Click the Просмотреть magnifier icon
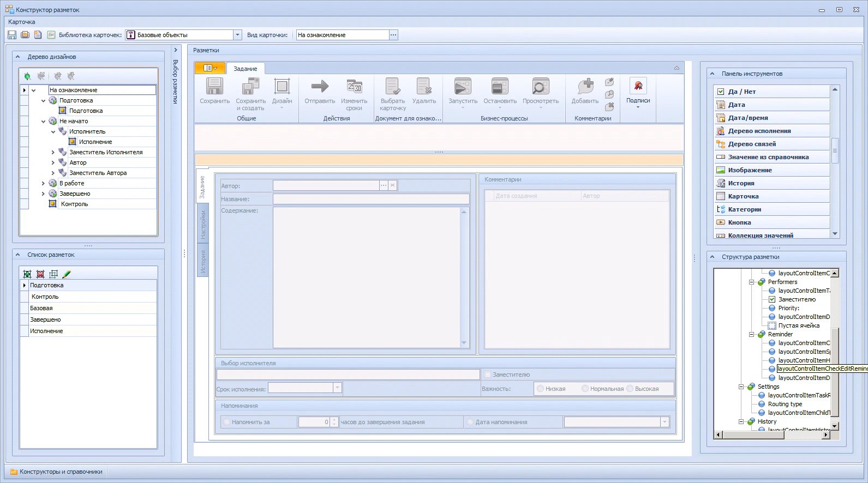The image size is (868, 483). coord(541,86)
